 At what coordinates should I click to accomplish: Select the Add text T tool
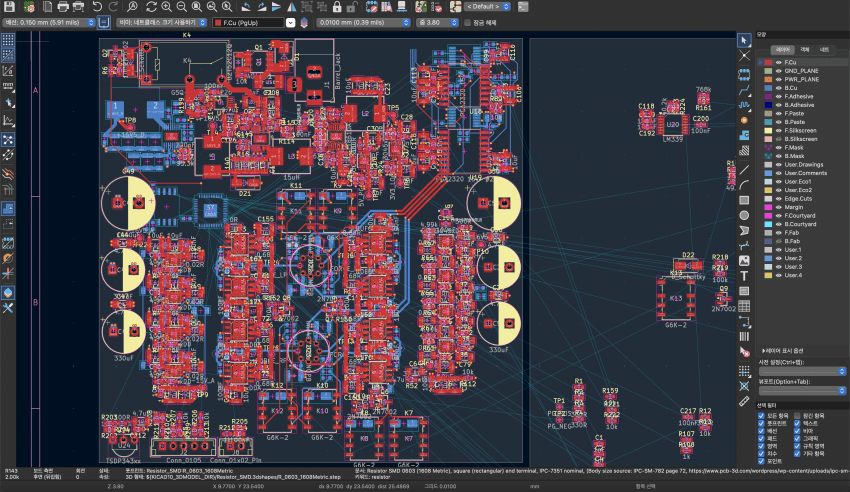point(744,276)
